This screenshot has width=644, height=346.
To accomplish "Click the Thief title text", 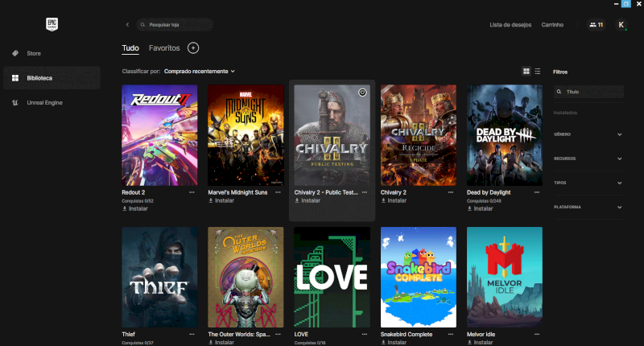I will (129, 334).
